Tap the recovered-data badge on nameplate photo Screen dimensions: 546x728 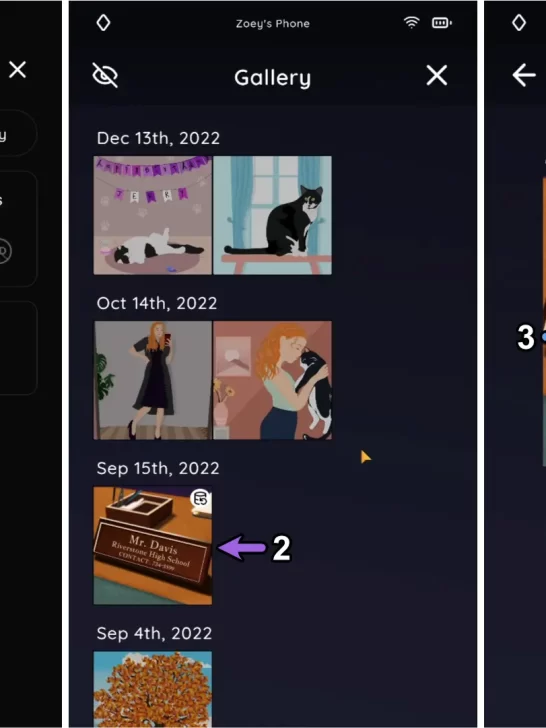click(201, 498)
